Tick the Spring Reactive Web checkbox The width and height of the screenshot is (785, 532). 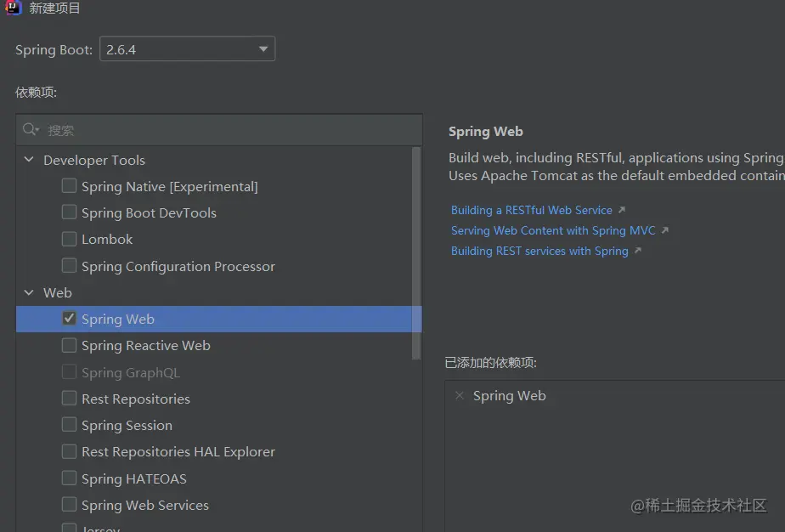pos(70,345)
